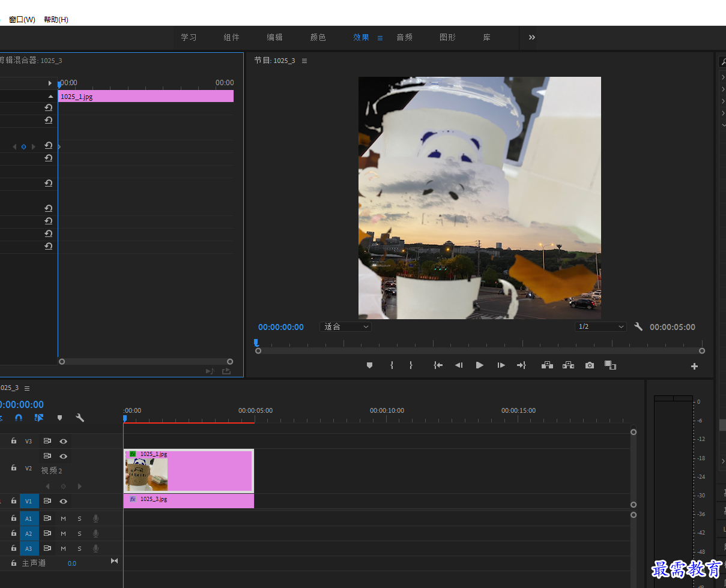Viewport: 726px width, 588px height.
Task: Open the 窗口(W) menu
Action: coord(22,20)
